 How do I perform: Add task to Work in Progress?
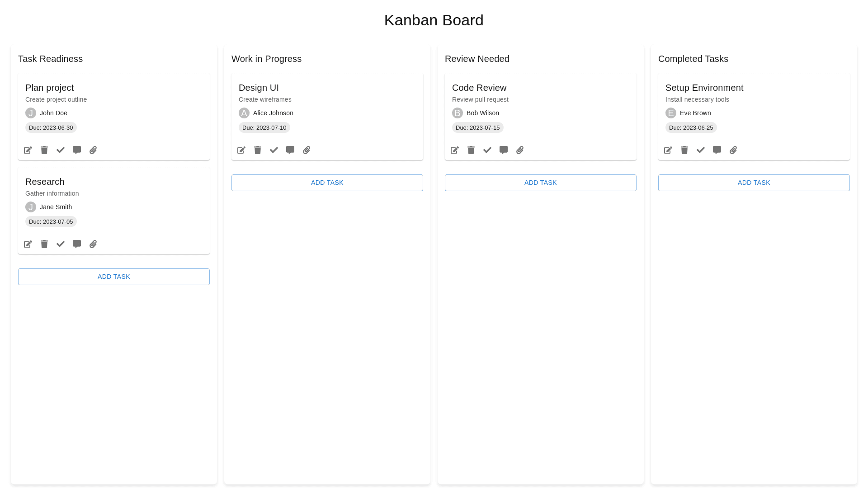327,183
